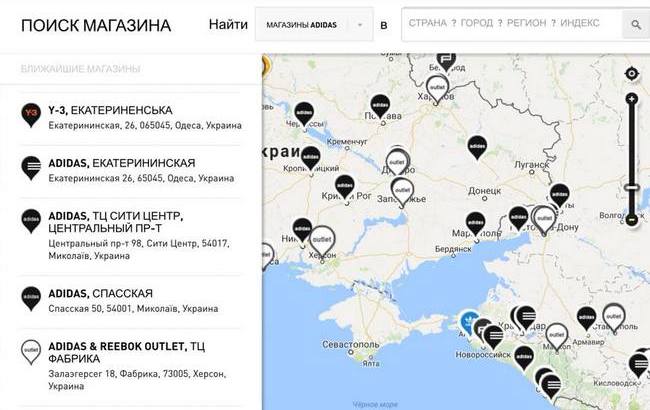Click the БЛИЖАЙШИЕ МАГАЗИНЫ heading
The width and height of the screenshot is (650, 410).
[x=80, y=68]
